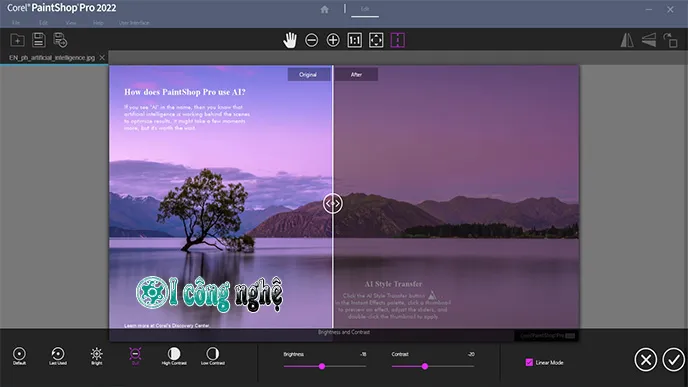Toggle the Linear Mode checkbox

point(529,362)
